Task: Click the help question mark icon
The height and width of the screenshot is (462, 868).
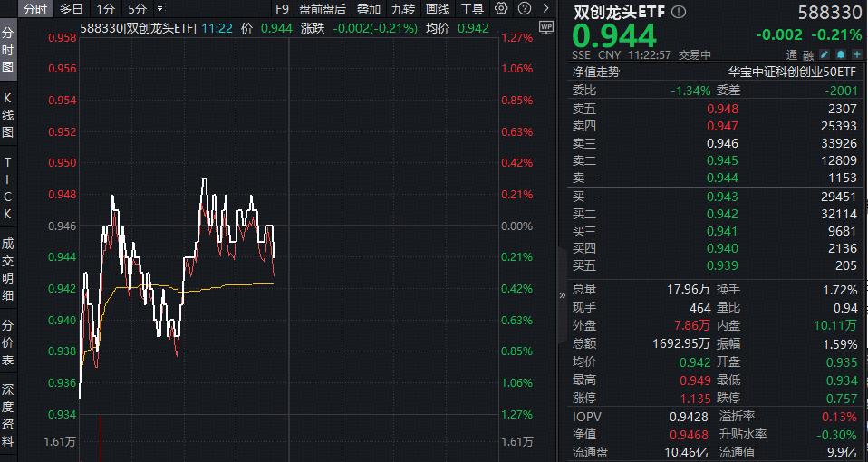Action: [x=525, y=9]
